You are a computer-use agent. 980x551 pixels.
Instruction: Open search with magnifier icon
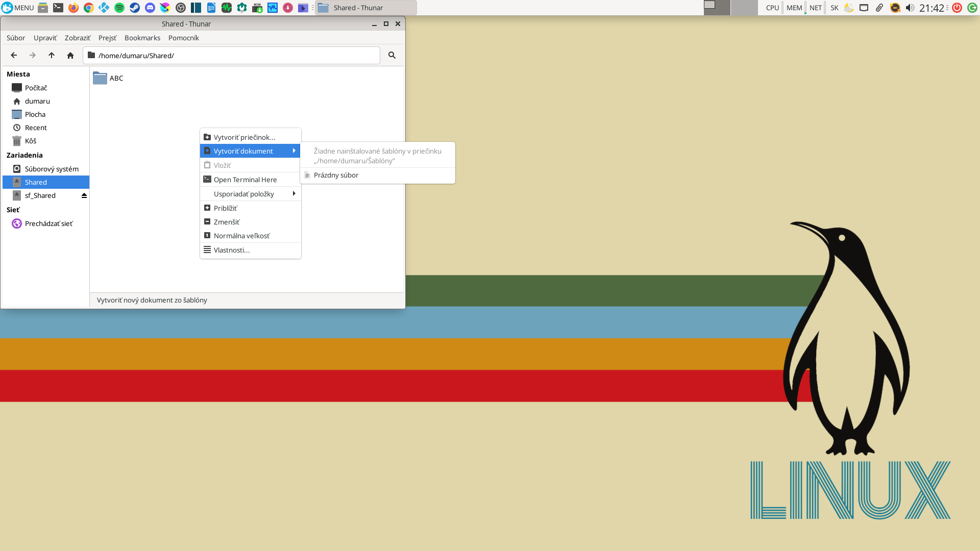pyautogui.click(x=392, y=55)
